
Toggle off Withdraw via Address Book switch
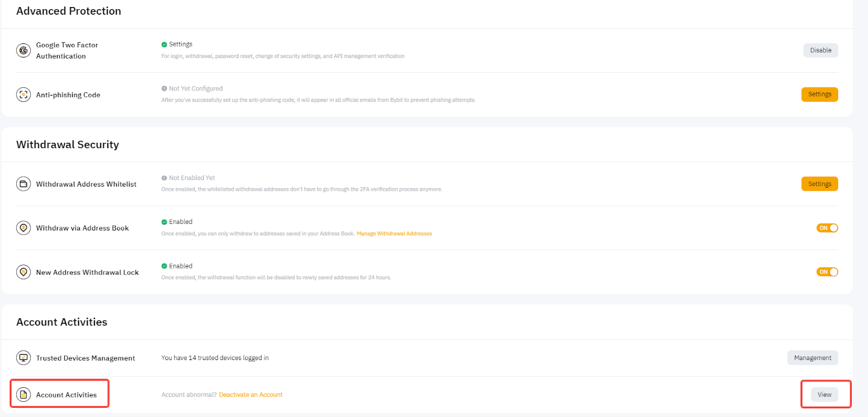click(x=827, y=228)
